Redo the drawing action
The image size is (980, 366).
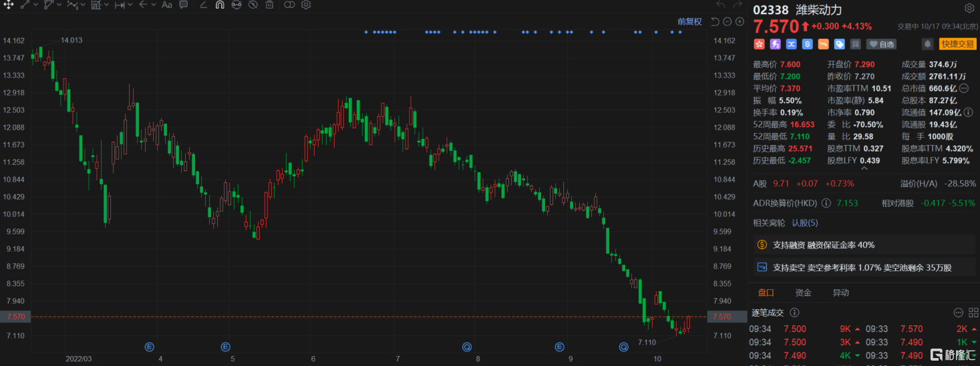click(x=740, y=5)
